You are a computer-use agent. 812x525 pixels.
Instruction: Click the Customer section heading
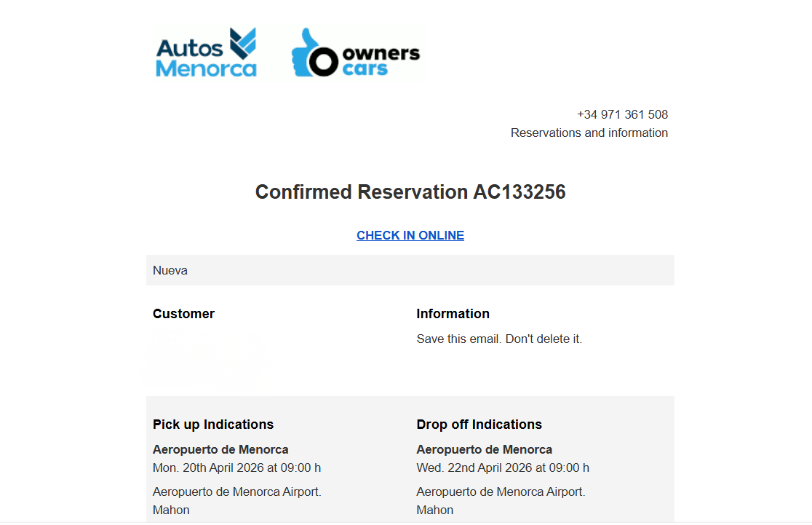click(x=183, y=314)
